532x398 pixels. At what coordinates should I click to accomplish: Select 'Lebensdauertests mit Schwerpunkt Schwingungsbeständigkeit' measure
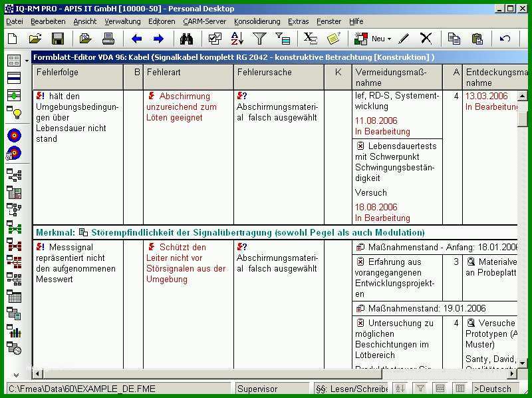click(x=397, y=181)
